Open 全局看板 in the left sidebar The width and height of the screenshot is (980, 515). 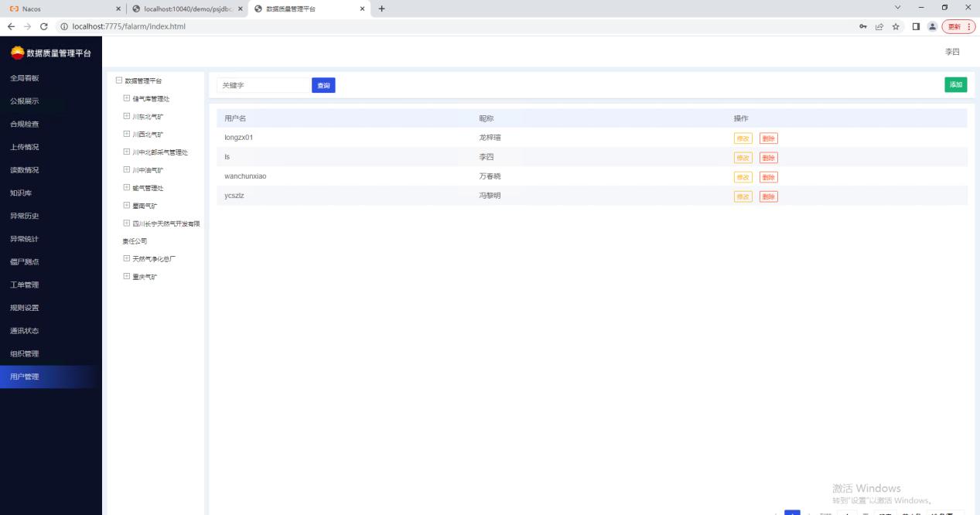[25, 78]
